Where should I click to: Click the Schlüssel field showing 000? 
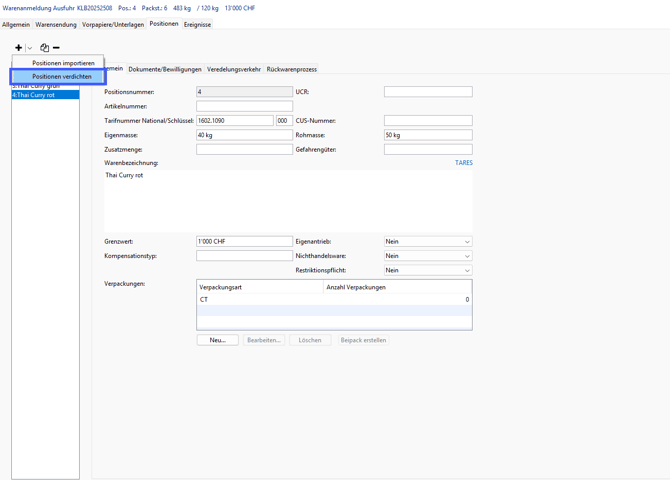[x=284, y=121]
